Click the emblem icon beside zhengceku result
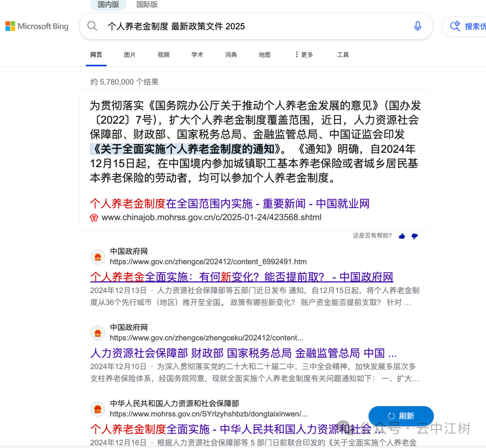Viewport: 486px width, 448px height. coord(98,333)
